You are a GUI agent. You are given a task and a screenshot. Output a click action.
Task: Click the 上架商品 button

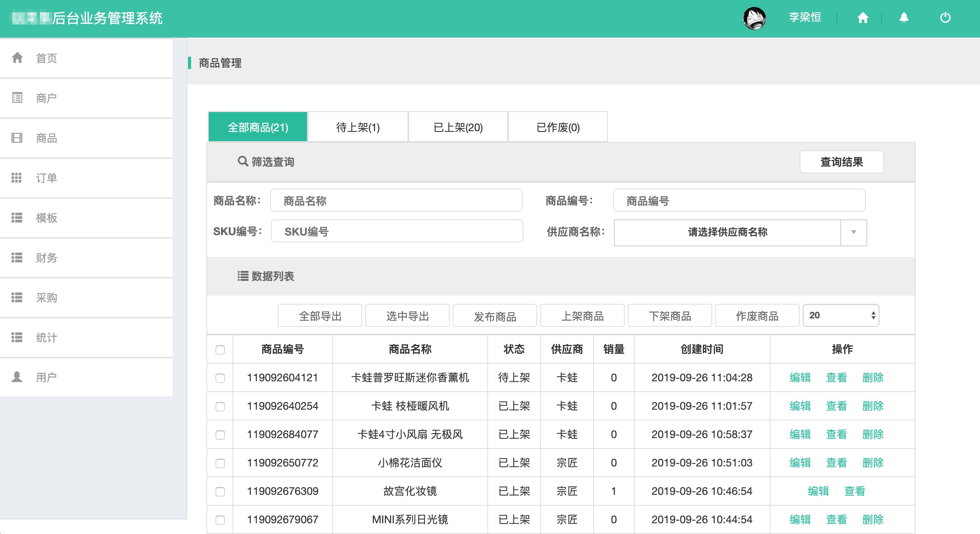click(x=582, y=316)
